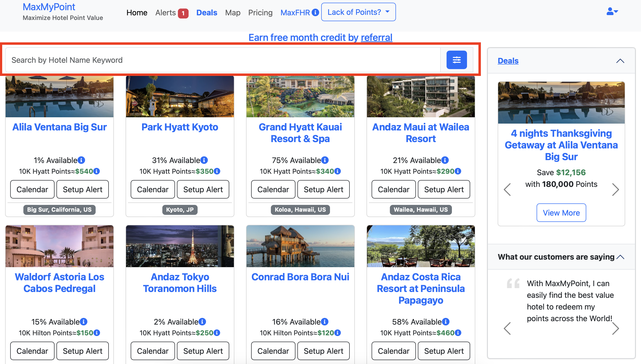Image resolution: width=641 pixels, height=364 pixels.
Task: Setup Alert for Andaz Costa Rica Resort
Action: [x=444, y=351]
